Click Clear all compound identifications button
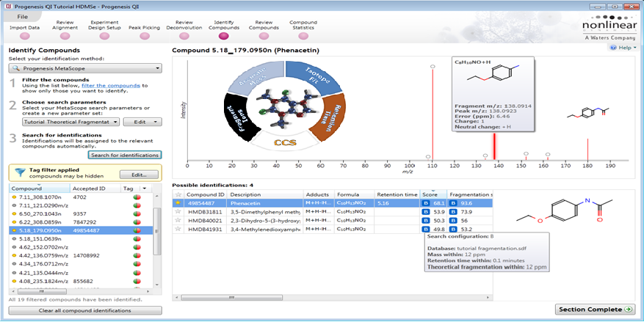Viewport: 644px width, 322px height. tap(85, 310)
